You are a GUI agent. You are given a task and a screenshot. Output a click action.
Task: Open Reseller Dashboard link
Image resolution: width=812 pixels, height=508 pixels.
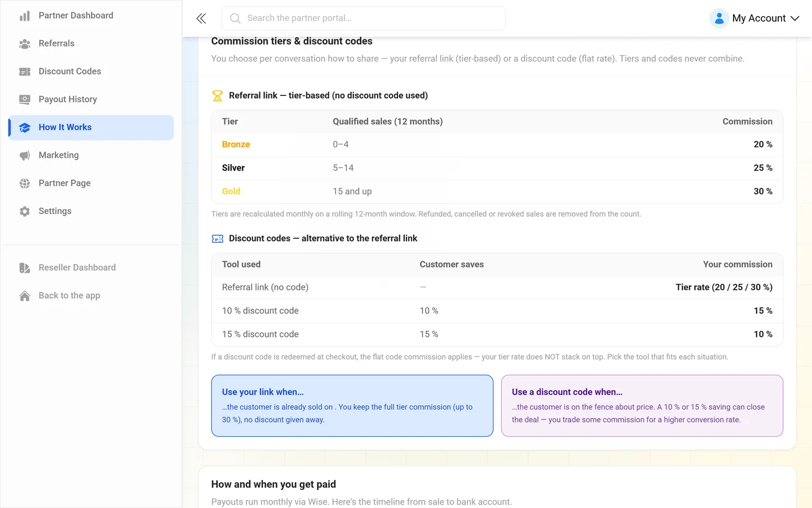click(91, 268)
